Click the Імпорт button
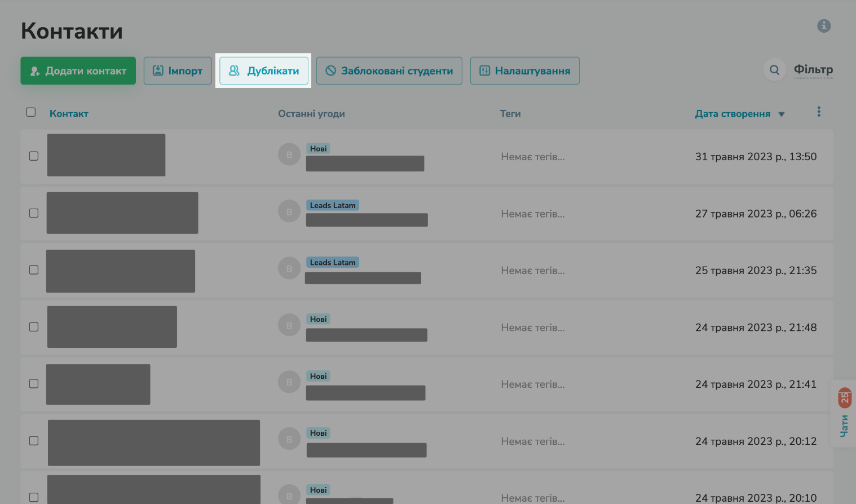856x504 pixels. [x=178, y=71]
